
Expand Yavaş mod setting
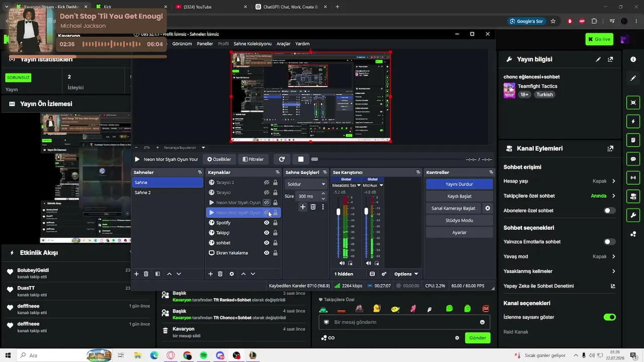pyautogui.click(x=613, y=256)
